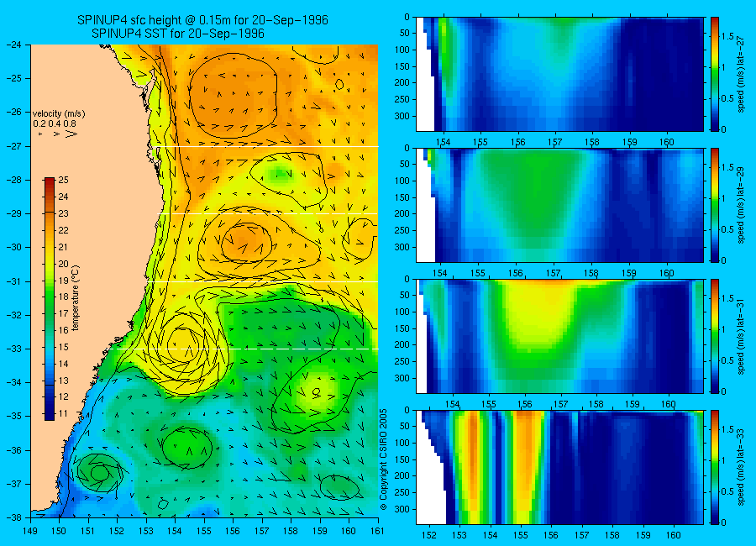Click the velocity legend arrow symbols
This screenshot has width=756, height=546.
point(58,134)
